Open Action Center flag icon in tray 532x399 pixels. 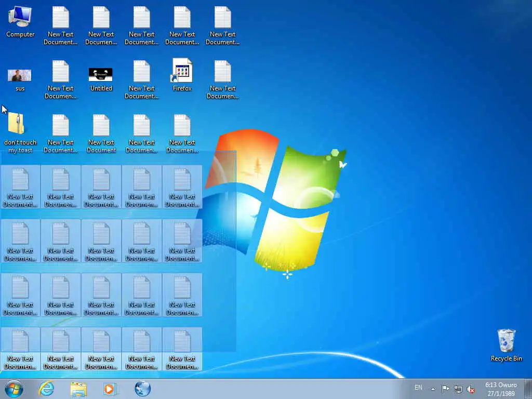tap(445, 389)
